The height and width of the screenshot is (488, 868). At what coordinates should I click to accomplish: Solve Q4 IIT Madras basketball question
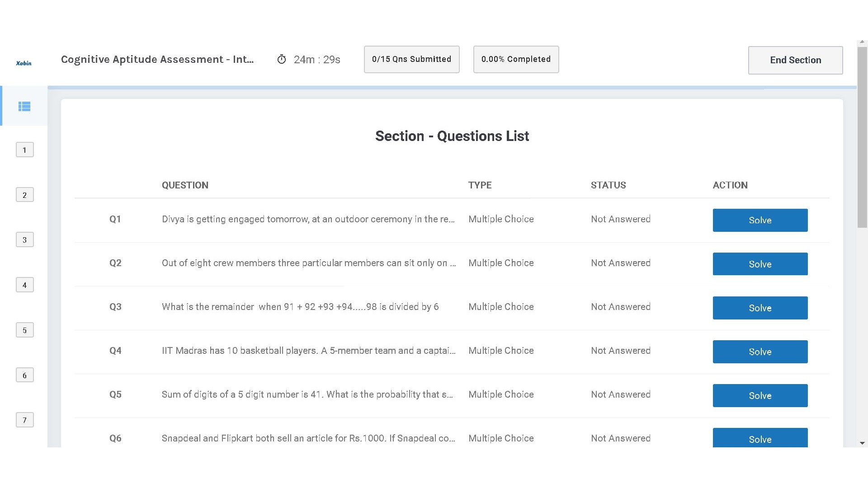760,352
